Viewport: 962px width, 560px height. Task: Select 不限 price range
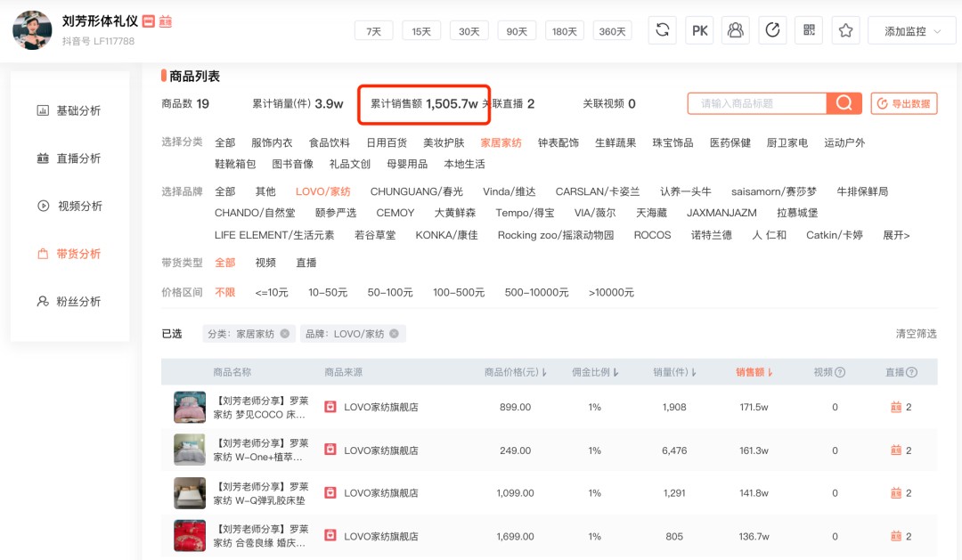pos(225,293)
